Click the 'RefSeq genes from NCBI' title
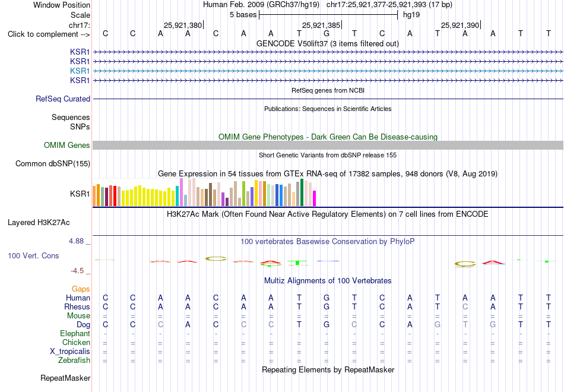Viewport: 564px width, 392px height. 328,90
